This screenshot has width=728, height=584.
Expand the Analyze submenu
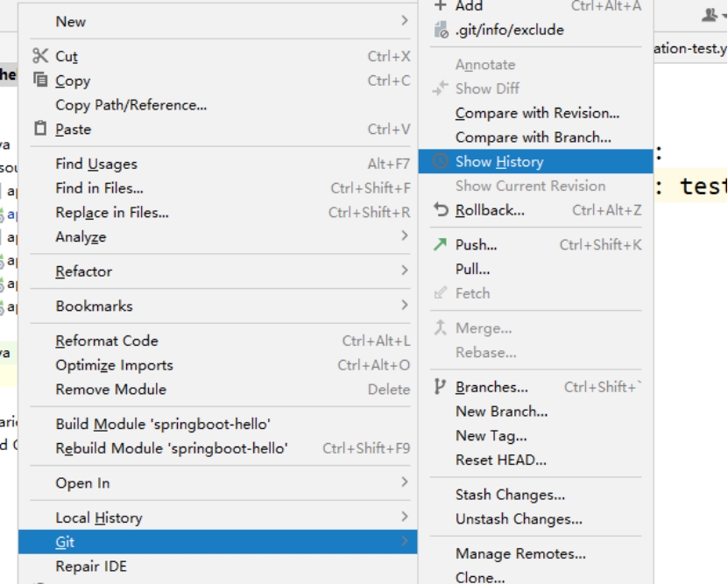[405, 236]
